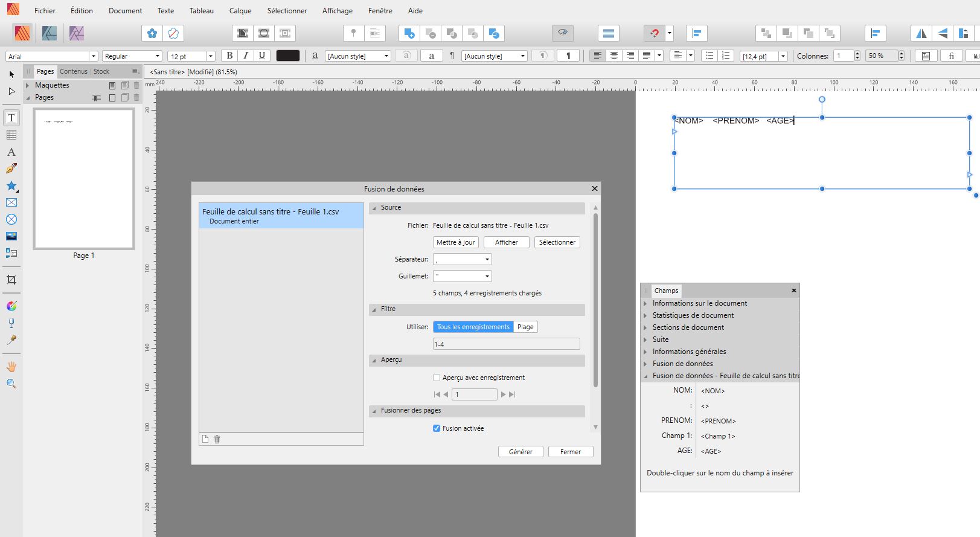The image size is (980, 537).
Task: Click the black text colour swatch
Action: (288, 56)
